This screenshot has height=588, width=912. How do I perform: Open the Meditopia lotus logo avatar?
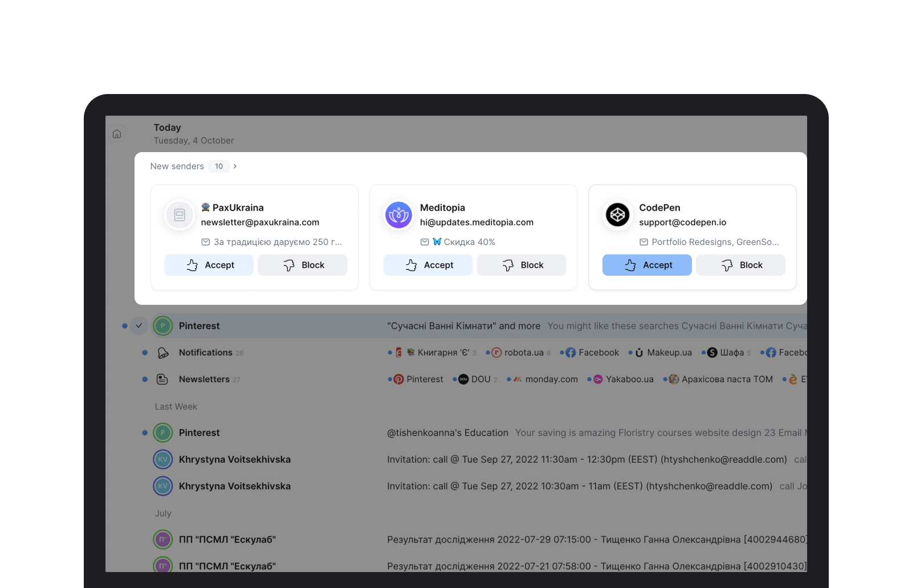pyautogui.click(x=398, y=215)
